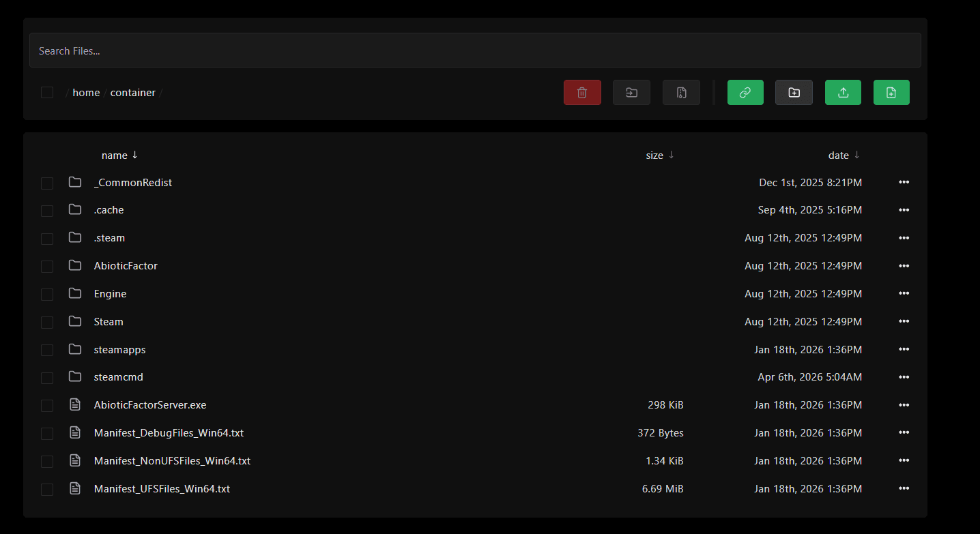
Task: Click the green upload button
Action: [843, 93]
